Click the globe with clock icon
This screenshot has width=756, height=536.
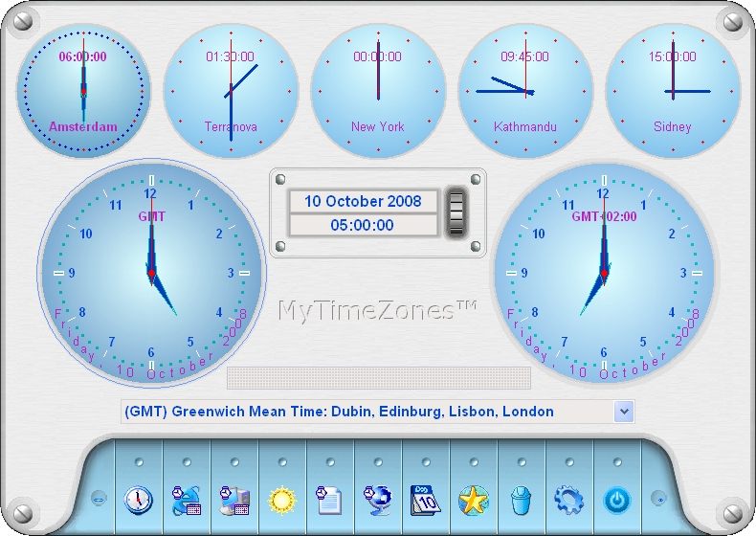378,500
